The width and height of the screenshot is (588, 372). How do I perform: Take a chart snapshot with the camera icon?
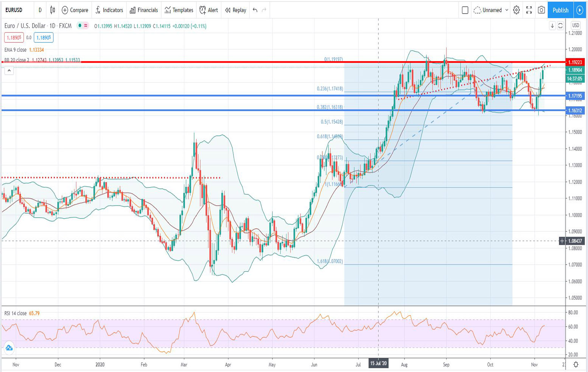(541, 10)
